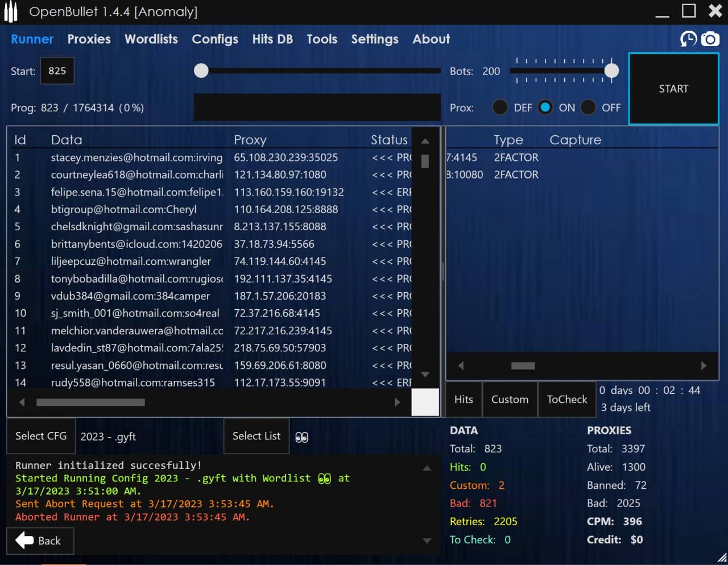Click the down arrow of the data list scrollbar

(x=425, y=375)
